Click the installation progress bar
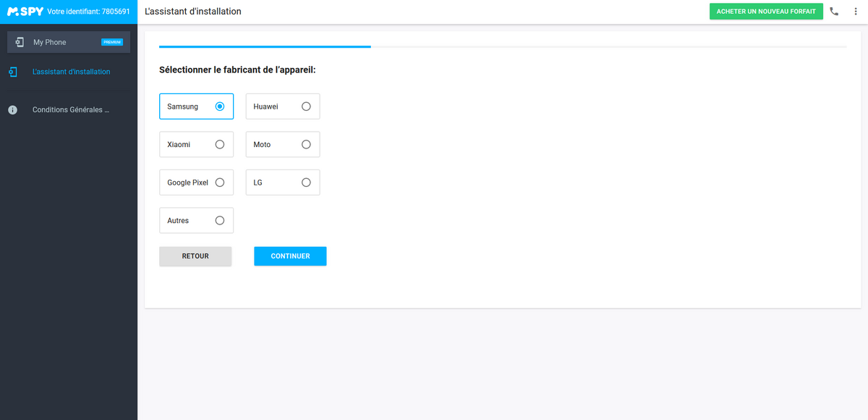Image resolution: width=868 pixels, height=420 pixels. coord(503,46)
